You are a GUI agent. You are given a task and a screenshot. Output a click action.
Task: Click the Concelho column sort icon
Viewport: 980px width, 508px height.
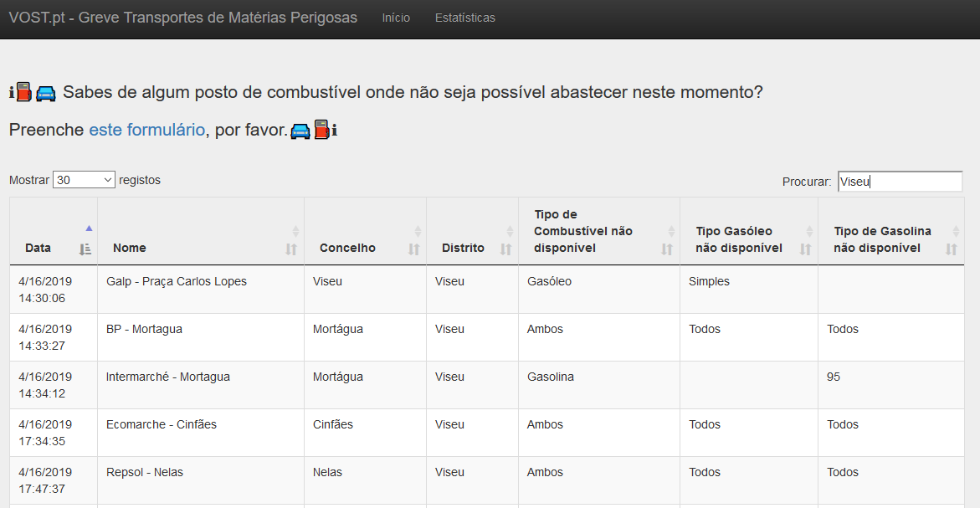(413, 249)
